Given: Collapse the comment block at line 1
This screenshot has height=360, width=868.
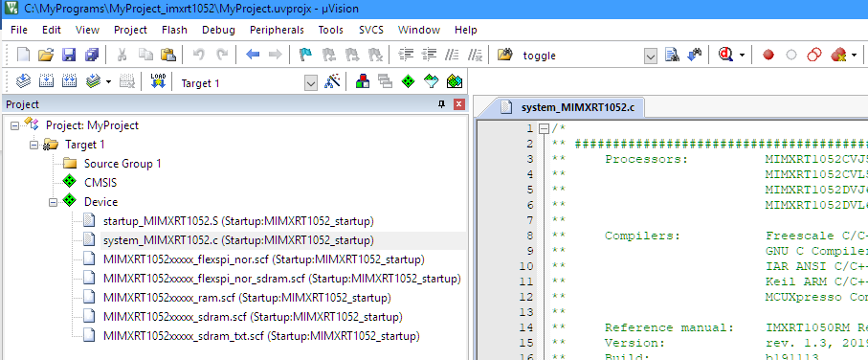Looking at the screenshot, I should (x=545, y=128).
